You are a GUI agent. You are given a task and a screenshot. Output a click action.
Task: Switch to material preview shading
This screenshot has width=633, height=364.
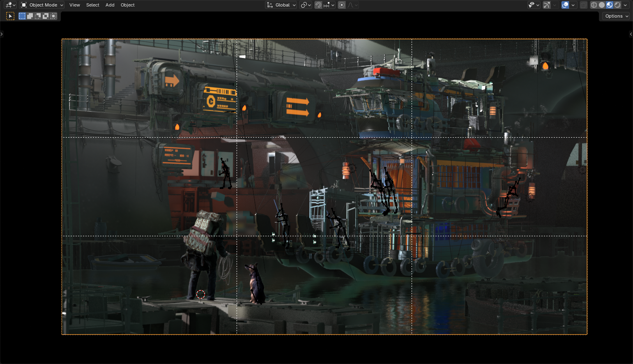[x=610, y=5]
